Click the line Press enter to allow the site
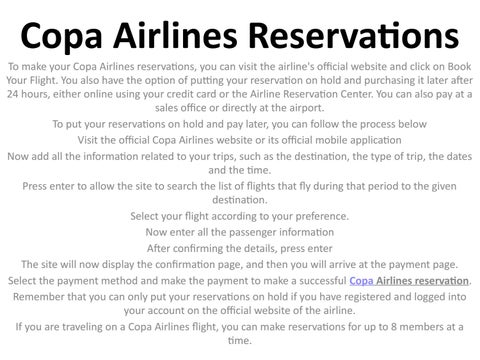The height and width of the screenshot is (360, 480). point(240,186)
